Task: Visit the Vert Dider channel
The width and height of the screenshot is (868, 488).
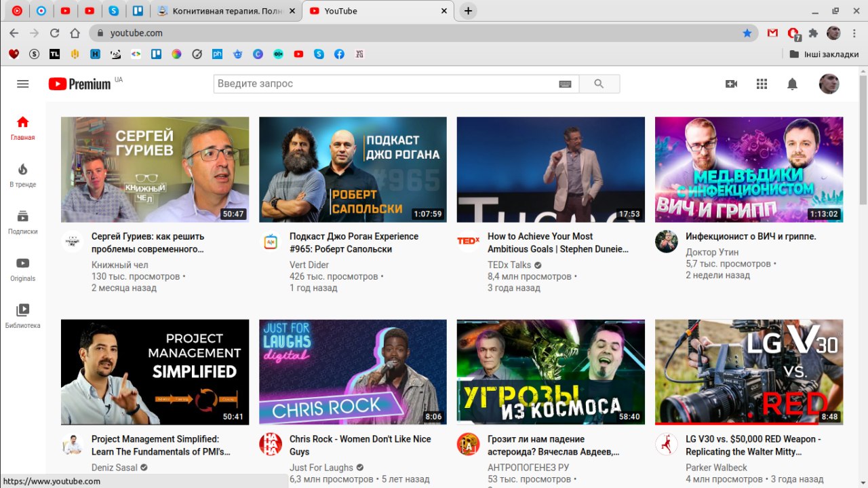Action: tap(309, 265)
